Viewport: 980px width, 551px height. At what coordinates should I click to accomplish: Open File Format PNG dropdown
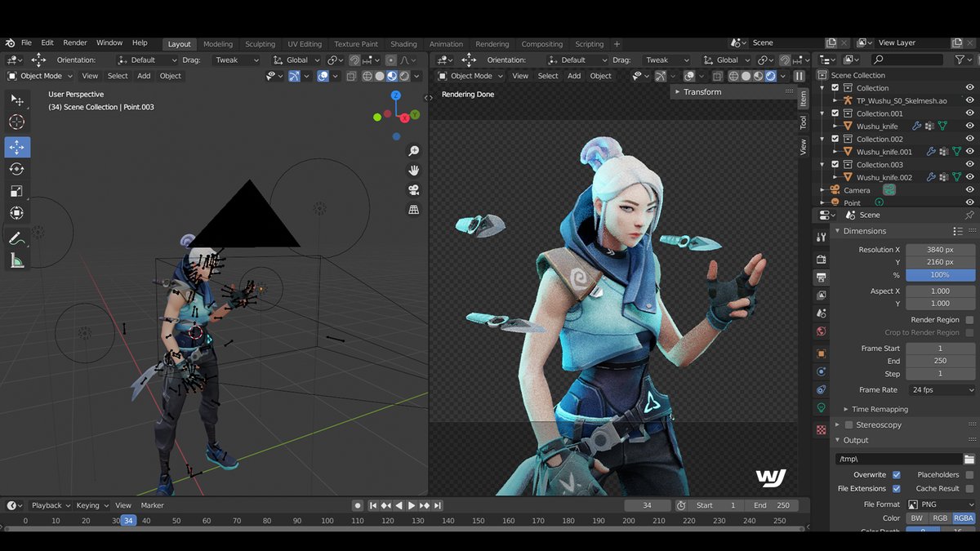coord(940,504)
